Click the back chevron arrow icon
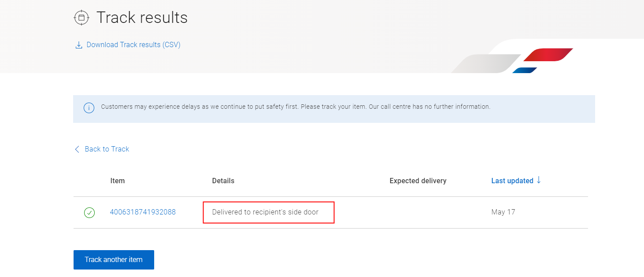The image size is (644, 277). pos(77,149)
